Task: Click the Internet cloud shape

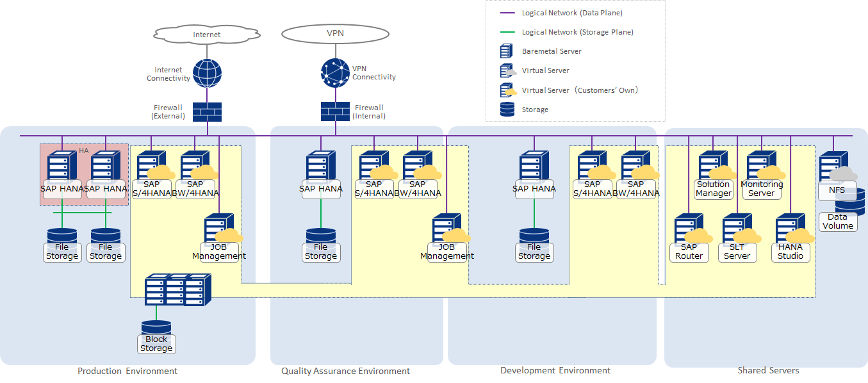Action: [x=207, y=34]
